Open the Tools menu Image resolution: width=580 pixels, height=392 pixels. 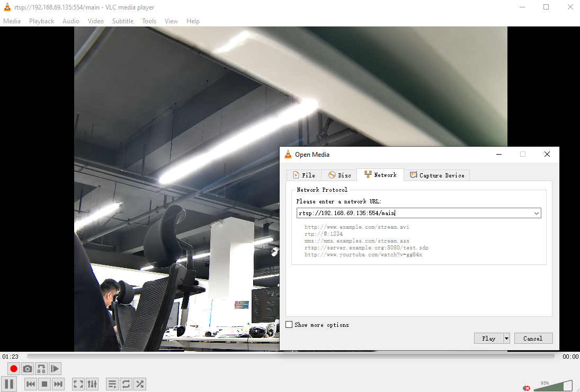click(x=149, y=21)
